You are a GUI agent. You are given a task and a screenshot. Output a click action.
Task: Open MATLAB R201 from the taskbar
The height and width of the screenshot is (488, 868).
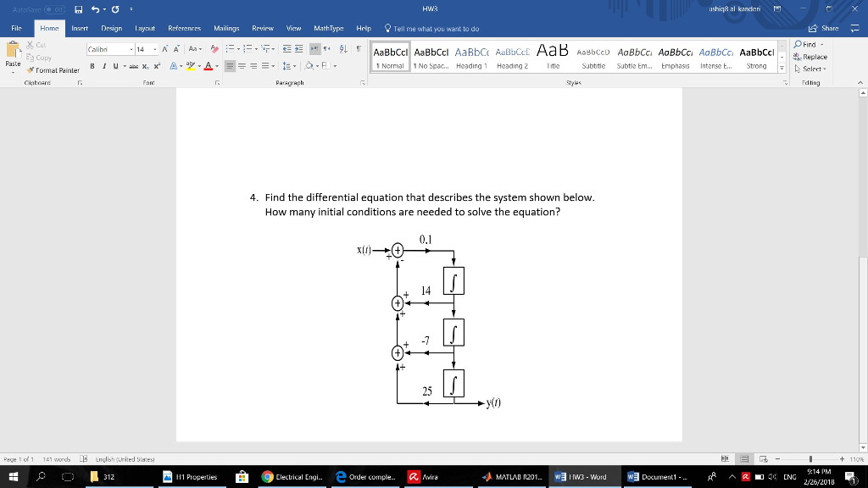coord(513,476)
